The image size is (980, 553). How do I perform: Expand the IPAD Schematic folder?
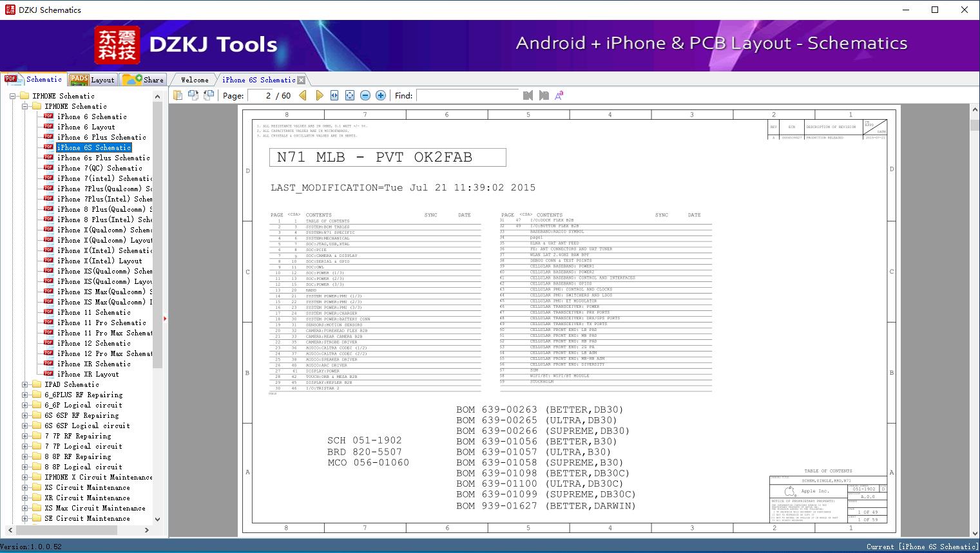coord(25,384)
